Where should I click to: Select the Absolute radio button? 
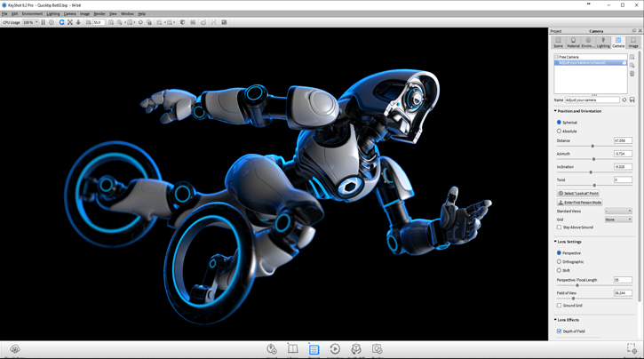click(x=559, y=131)
